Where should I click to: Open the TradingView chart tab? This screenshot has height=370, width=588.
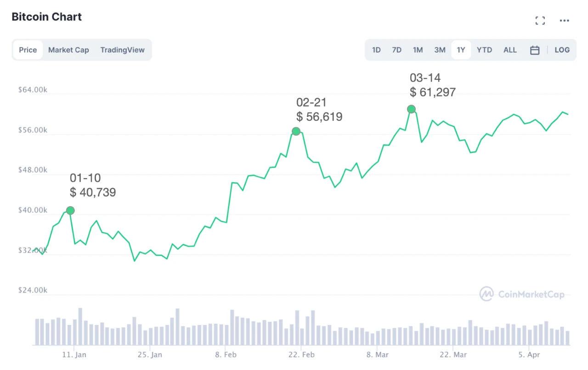tap(122, 50)
